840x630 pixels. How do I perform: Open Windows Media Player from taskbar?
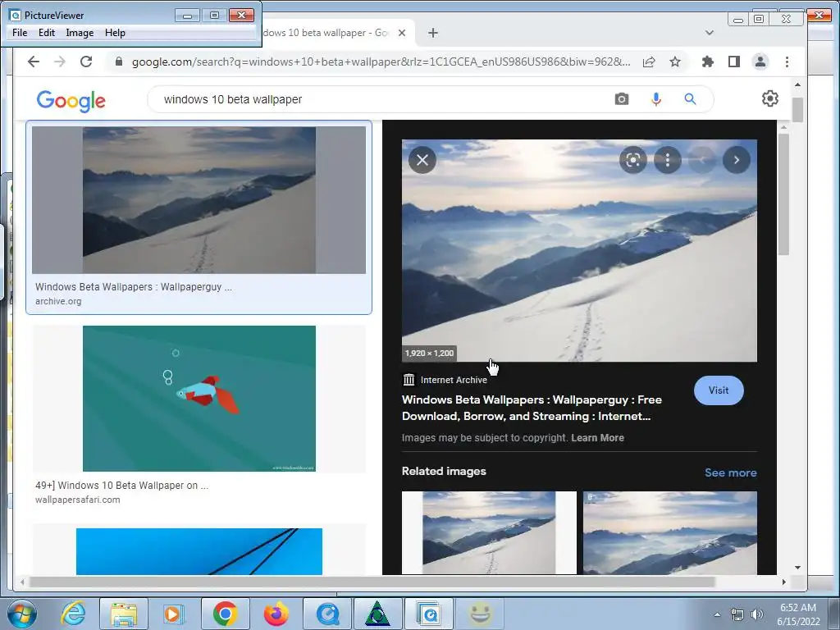pyautogui.click(x=173, y=614)
